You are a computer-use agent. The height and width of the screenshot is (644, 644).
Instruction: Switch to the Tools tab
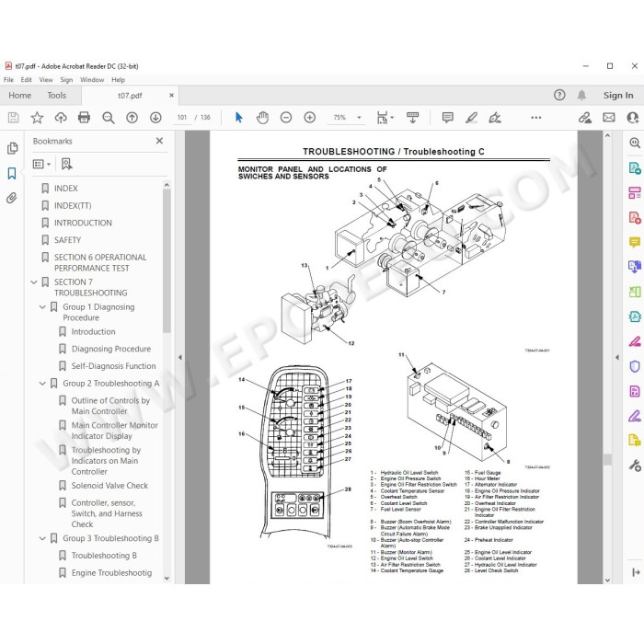pyautogui.click(x=57, y=96)
